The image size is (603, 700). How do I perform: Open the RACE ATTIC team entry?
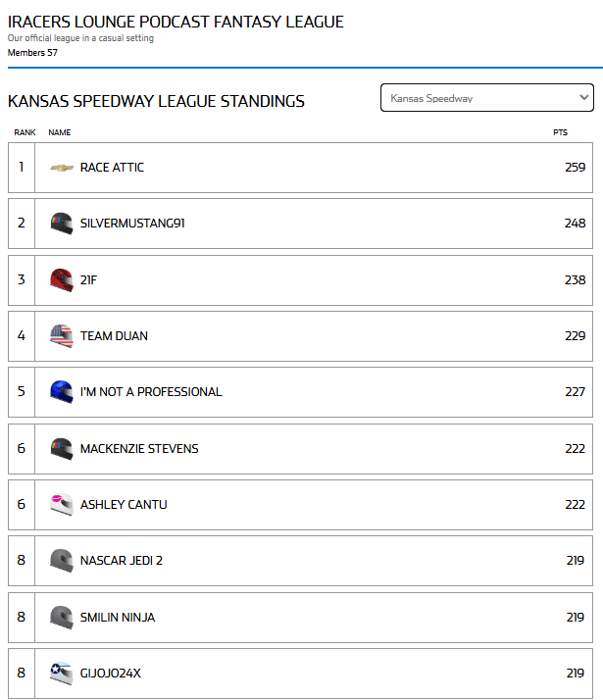point(112,168)
